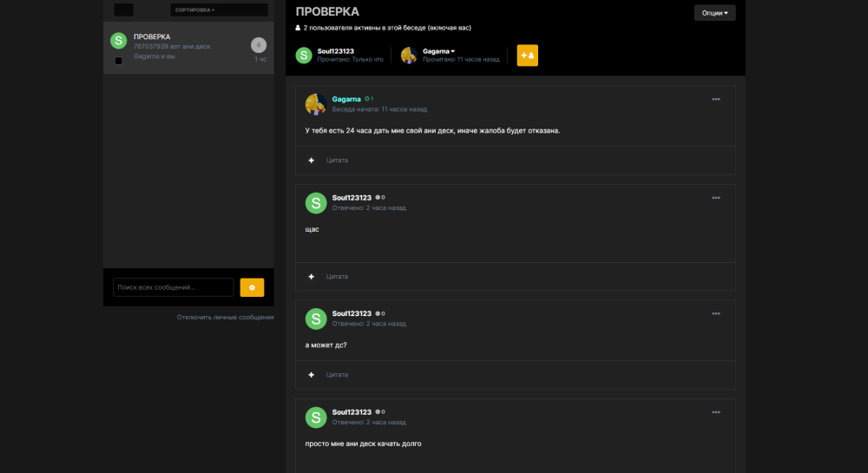Click Gagarna's avatar in conversation header
The image size is (868, 473).
pyautogui.click(x=409, y=56)
